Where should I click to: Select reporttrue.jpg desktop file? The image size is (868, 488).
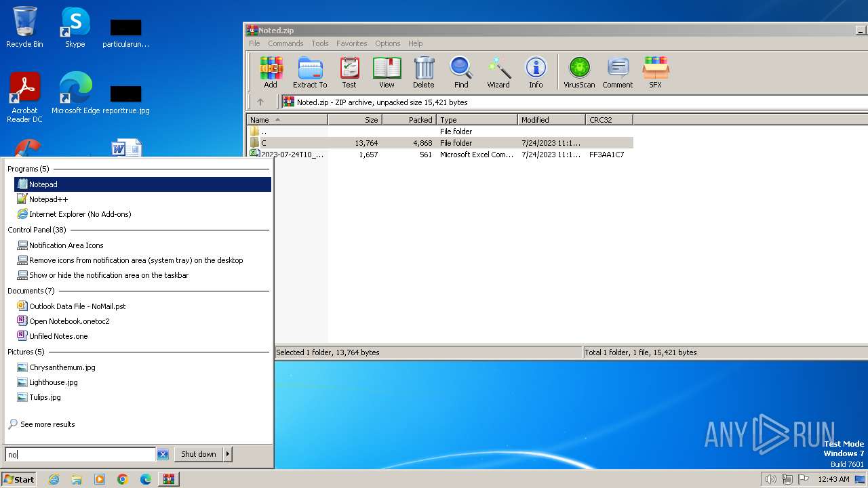coord(126,99)
